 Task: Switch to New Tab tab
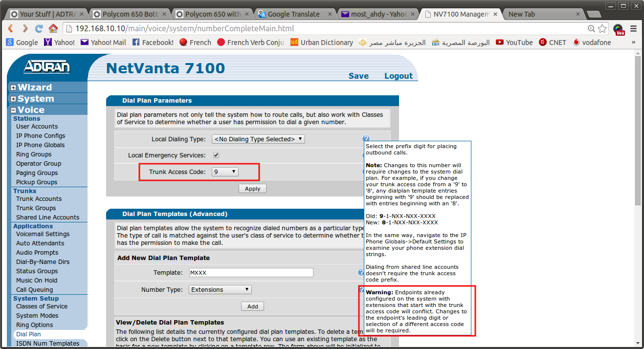[x=543, y=14]
